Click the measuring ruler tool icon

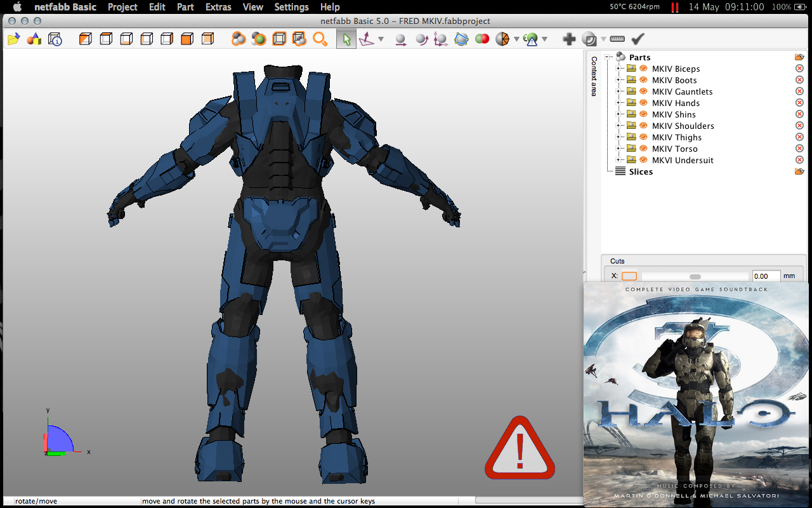(617, 39)
